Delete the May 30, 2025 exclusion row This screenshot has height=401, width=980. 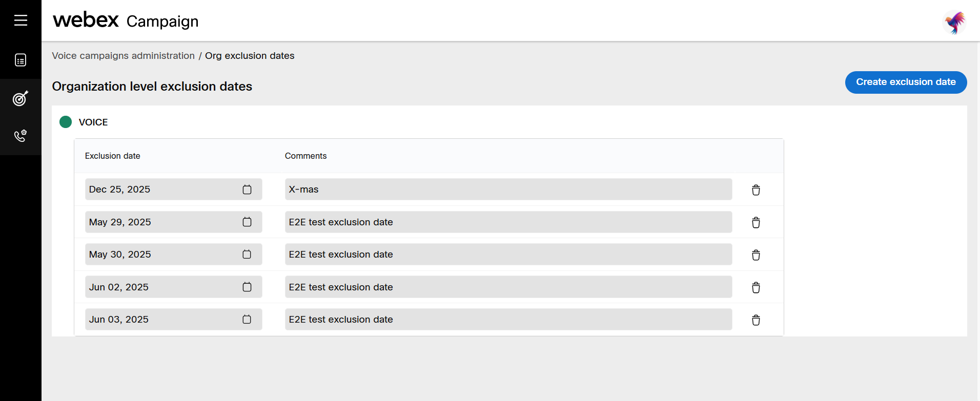coord(756,255)
